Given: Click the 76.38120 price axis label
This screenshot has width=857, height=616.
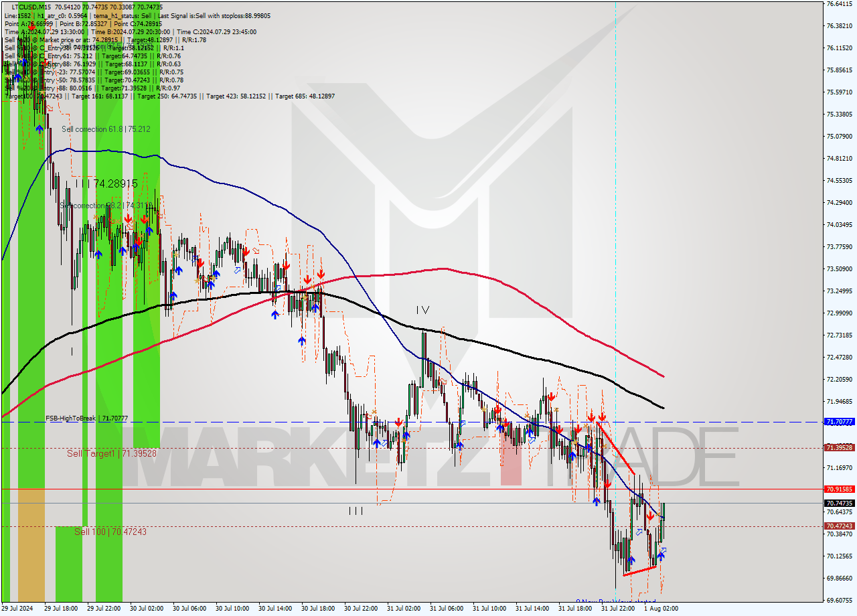Looking at the screenshot, I should [x=840, y=26].
